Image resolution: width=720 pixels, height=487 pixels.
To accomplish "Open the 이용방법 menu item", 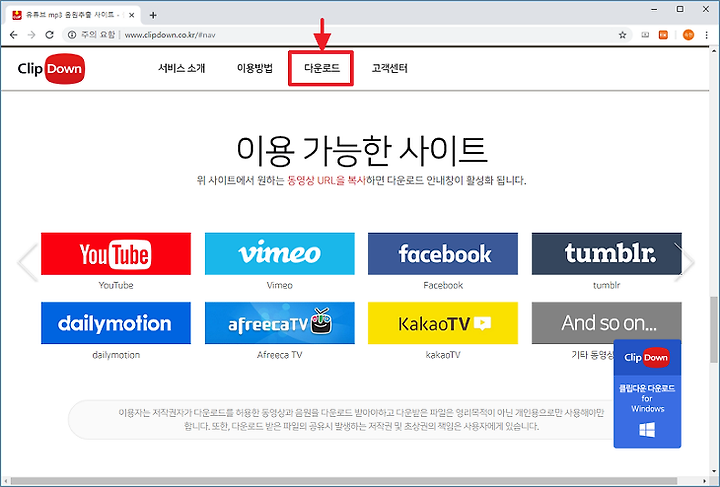I will pyautogui.click(x=255, y=68).
